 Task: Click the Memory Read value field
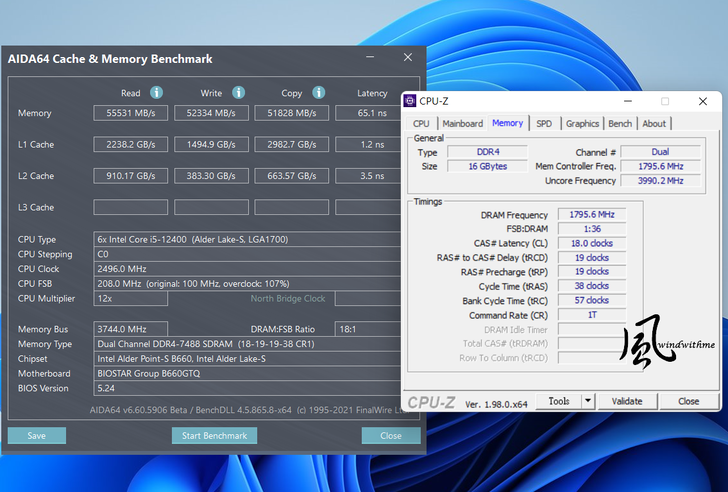(130, 113)
